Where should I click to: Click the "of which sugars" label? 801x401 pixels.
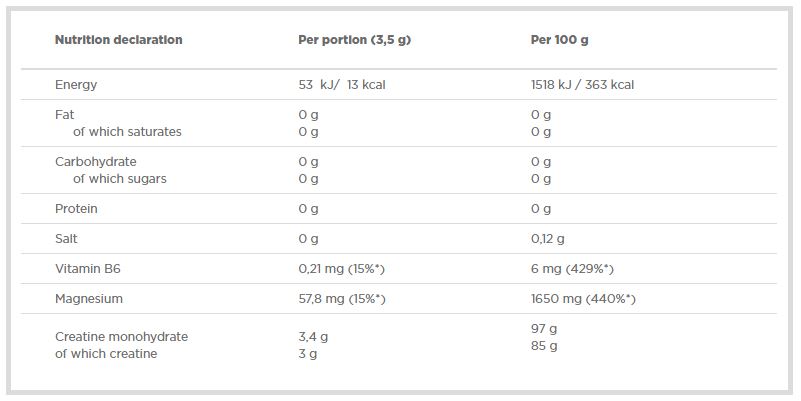[x=120, y=179]
